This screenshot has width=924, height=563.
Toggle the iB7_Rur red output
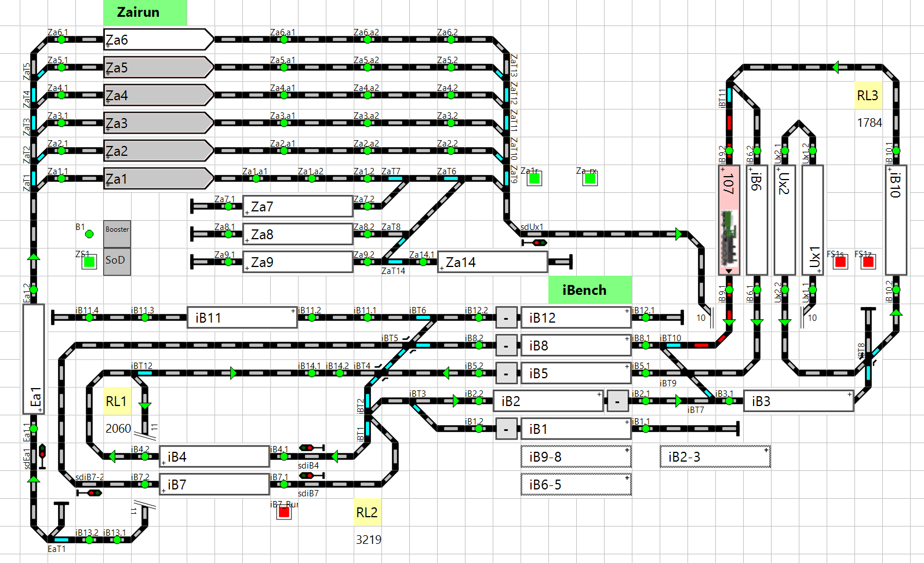(x=283, y=512)
